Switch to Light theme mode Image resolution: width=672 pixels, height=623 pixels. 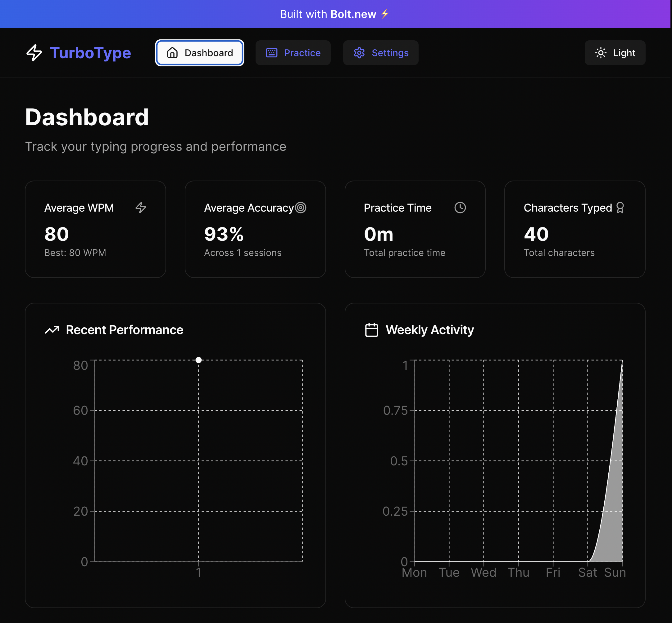pos(615,53)
